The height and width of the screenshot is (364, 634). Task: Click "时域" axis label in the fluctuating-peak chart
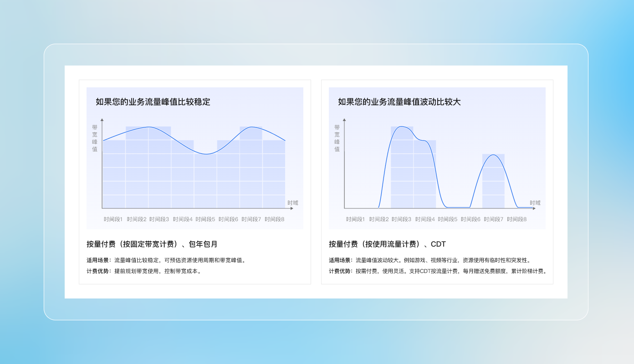pyautogui.click(x=535, y=203)
